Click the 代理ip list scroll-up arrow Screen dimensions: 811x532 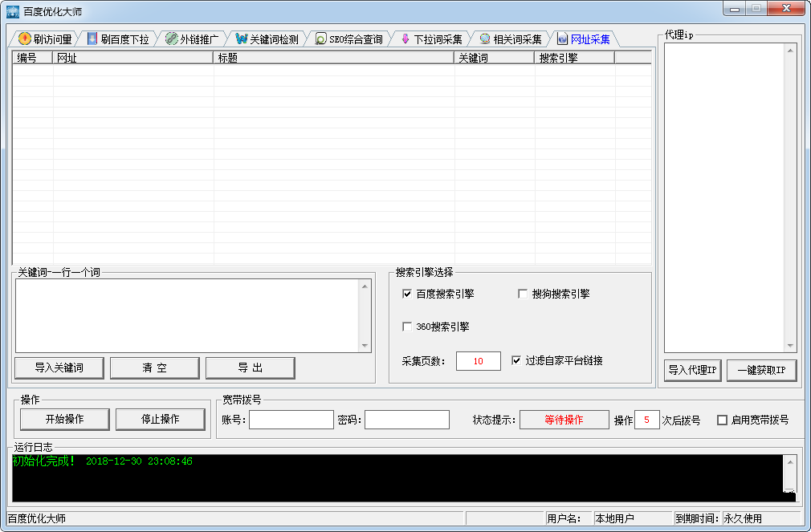(790, 50)
